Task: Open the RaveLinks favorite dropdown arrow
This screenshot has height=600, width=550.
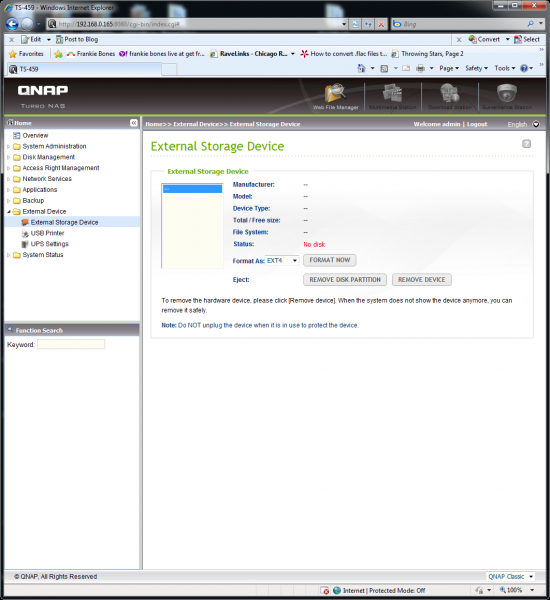Action: click(293, 54)
